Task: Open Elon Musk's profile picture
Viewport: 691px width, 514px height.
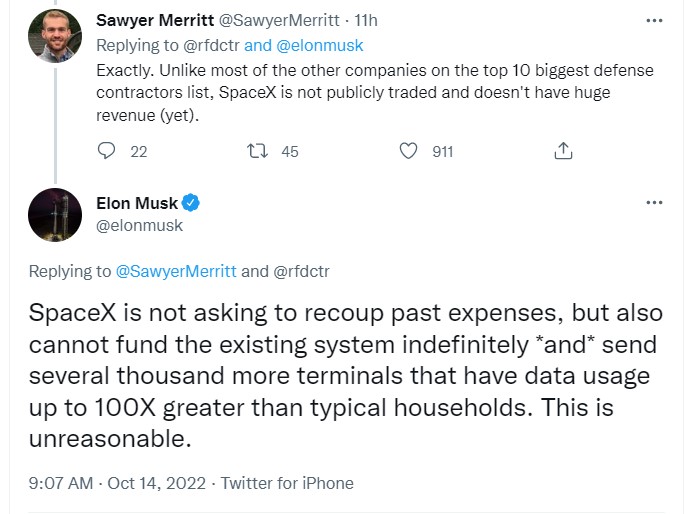Action: pos(54,214)
